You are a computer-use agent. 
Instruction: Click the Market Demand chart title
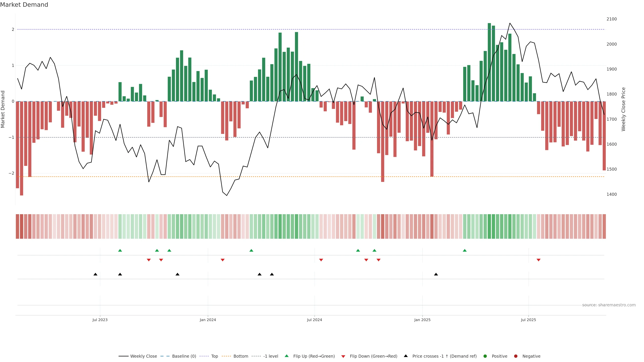[24, 5]
